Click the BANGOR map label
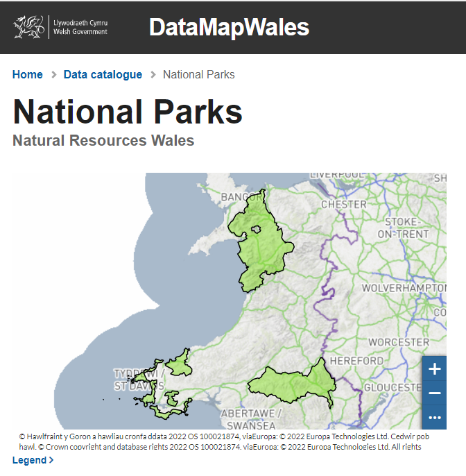The height and width of the screenshot is (476, 466). click(x=241, y=197)
